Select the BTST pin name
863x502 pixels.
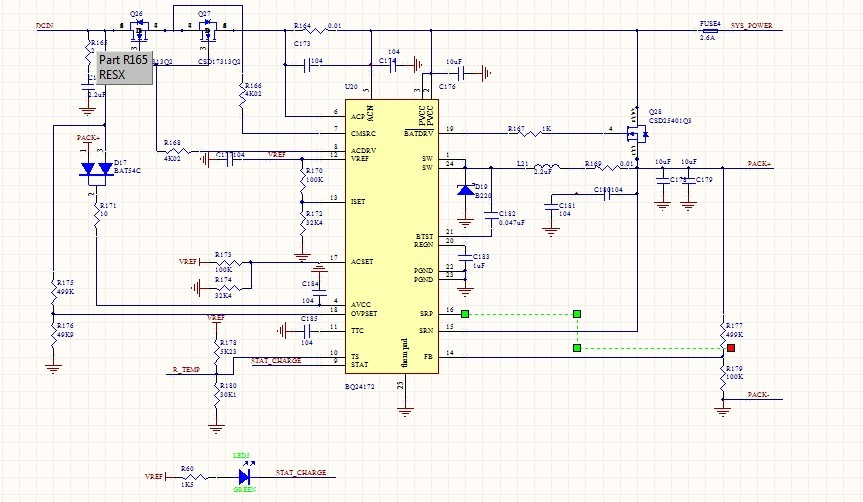click(424, 237)
